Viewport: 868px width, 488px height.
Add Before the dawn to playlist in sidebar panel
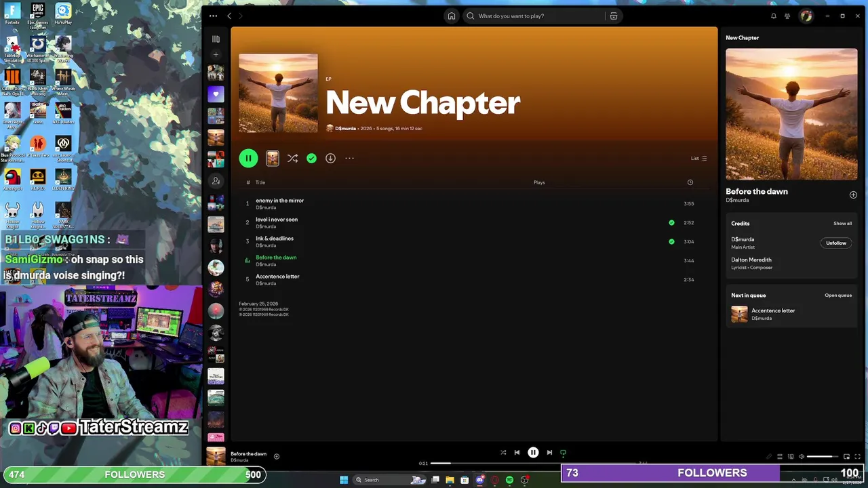853,195
